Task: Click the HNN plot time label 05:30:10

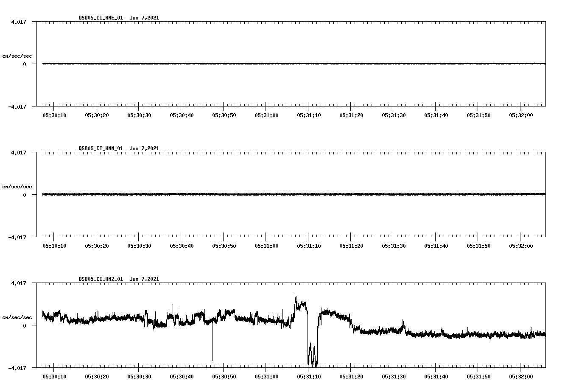Action: click(54, 246)
